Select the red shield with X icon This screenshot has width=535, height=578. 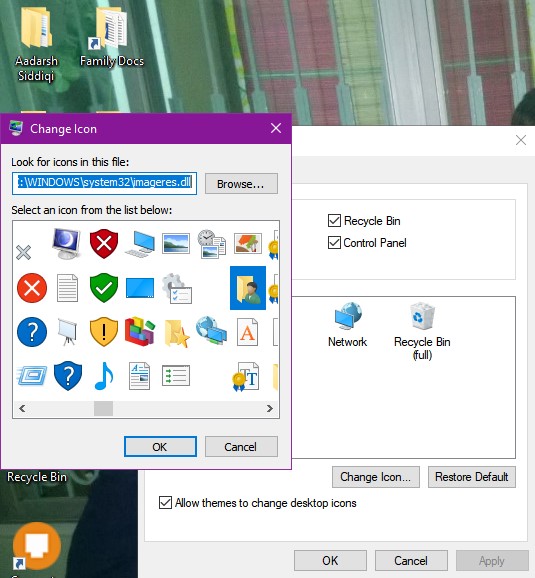104,243
